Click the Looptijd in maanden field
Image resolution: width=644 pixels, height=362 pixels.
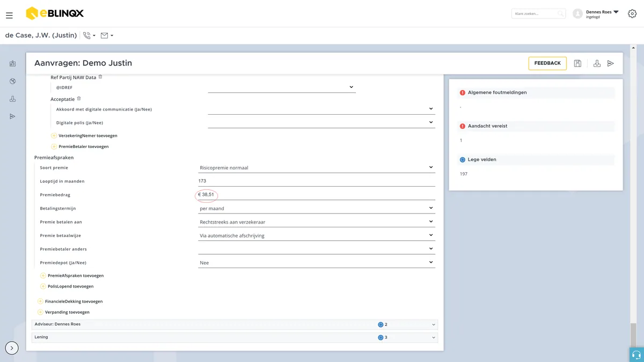coord(317,181)
